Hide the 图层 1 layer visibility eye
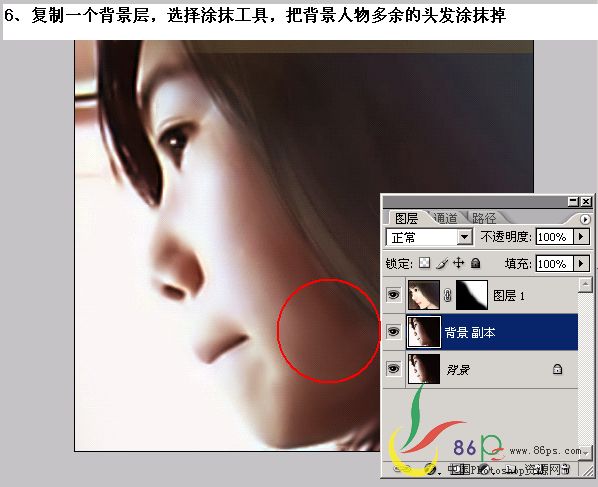This screenshot has height=487, width=598. [393, 295]
